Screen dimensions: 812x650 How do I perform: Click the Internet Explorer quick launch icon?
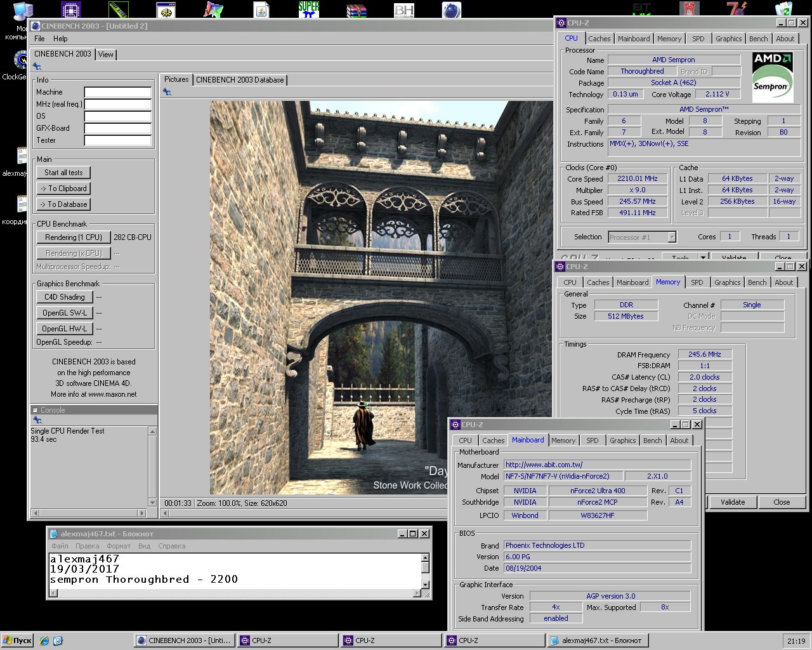pos(44,640)
